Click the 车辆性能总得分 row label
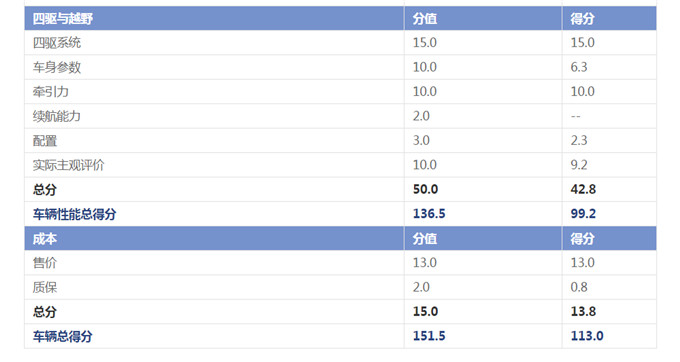The image size is (680, 362). click(x=75, y=214)
